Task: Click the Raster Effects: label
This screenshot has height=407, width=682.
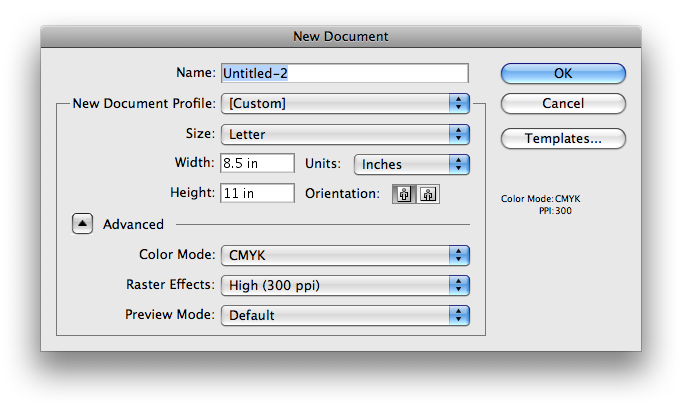Action: tap(170, 284)
